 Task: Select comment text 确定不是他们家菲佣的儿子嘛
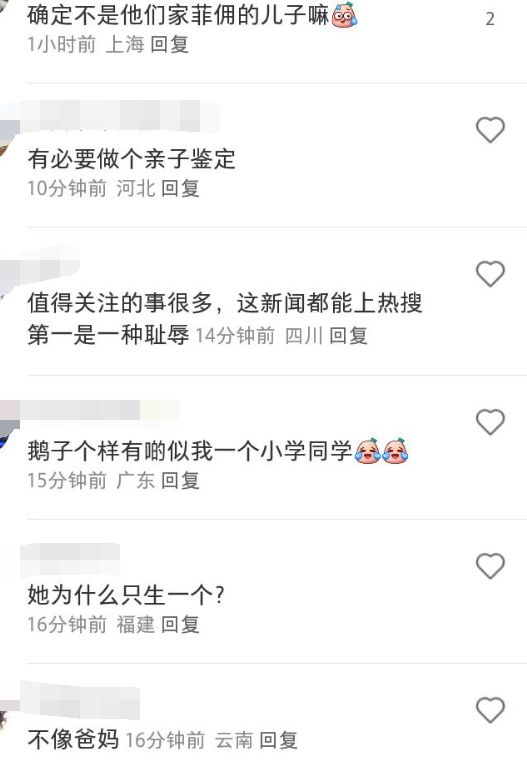coord(178,16)
